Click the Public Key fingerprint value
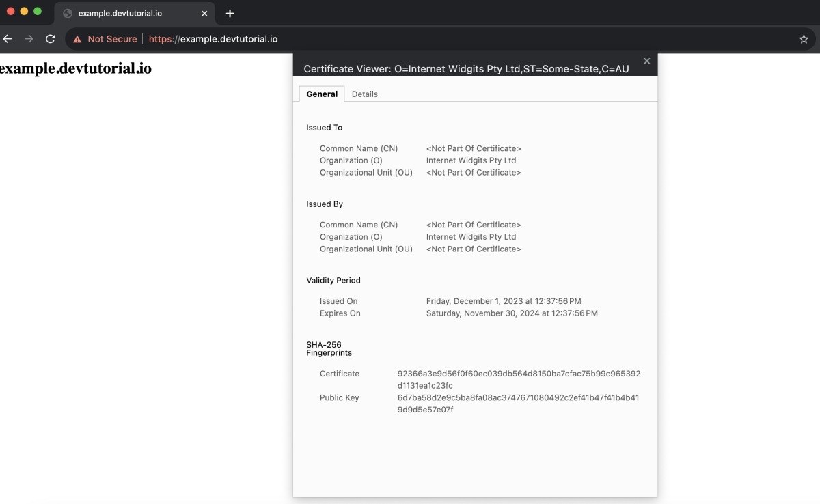This screenshot has width=820, height=504. point(518,404)
